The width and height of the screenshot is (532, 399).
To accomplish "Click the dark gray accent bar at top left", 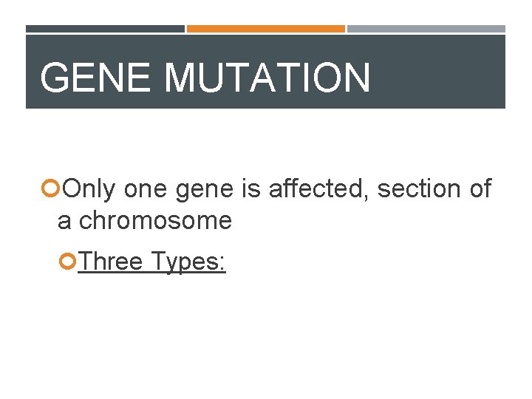I will point(105,29).
